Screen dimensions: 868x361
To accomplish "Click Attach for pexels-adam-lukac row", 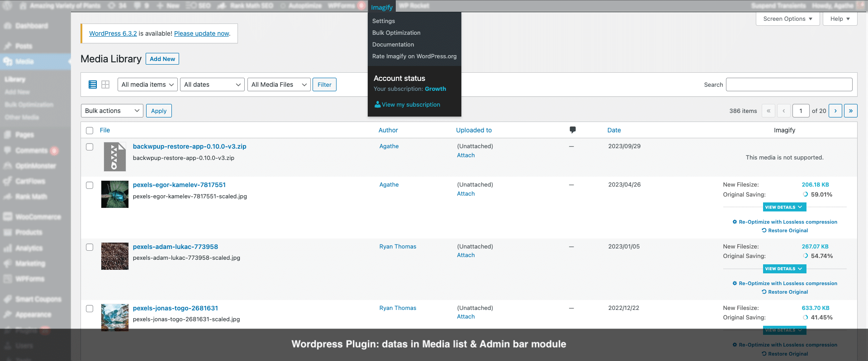I will pos(466,255).
